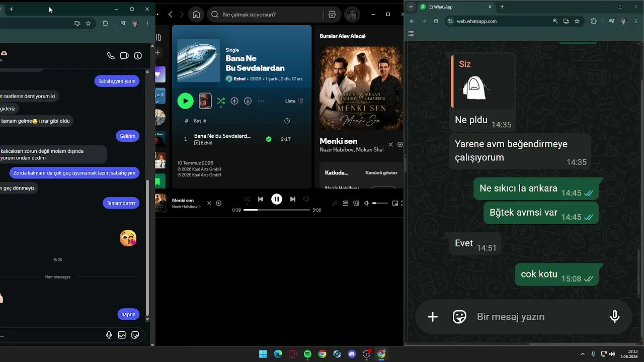The image size is (644, 362).
Task: Play the Bana Ne Bu Sevdalardan single
Action: [x=185, y=101]
